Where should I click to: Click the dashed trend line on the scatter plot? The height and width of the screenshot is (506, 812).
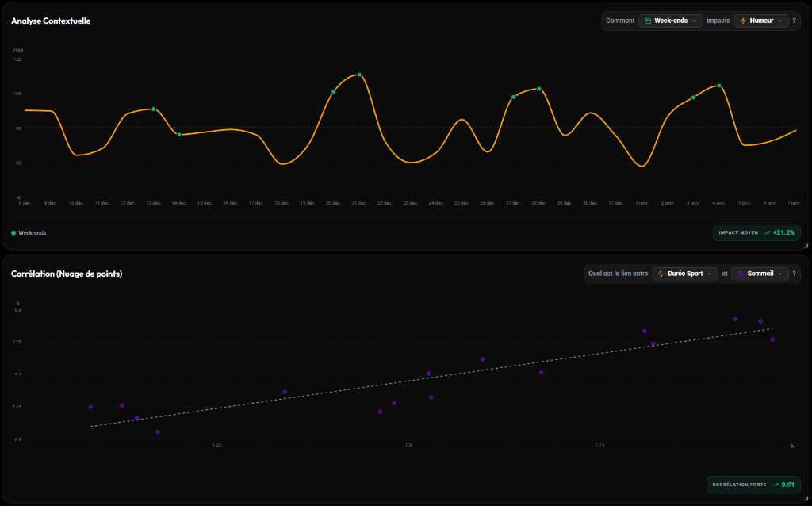click(x=436, y=376)
